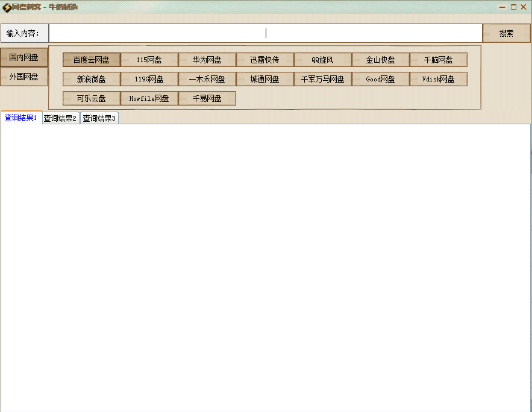Click the search input field
The width and height of the screenshot is (532, 412).
coord(266,33)
